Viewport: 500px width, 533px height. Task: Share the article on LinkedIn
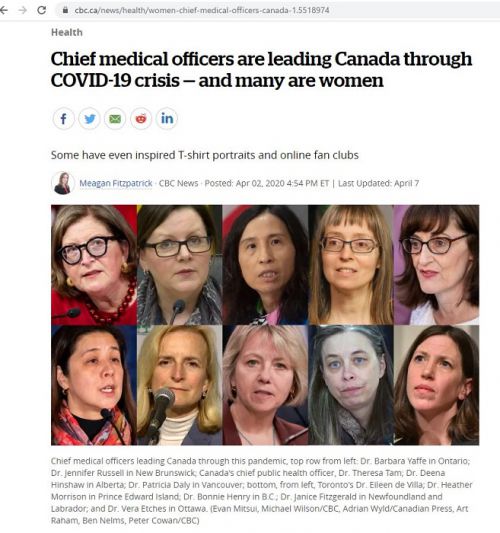pos(167,119)
